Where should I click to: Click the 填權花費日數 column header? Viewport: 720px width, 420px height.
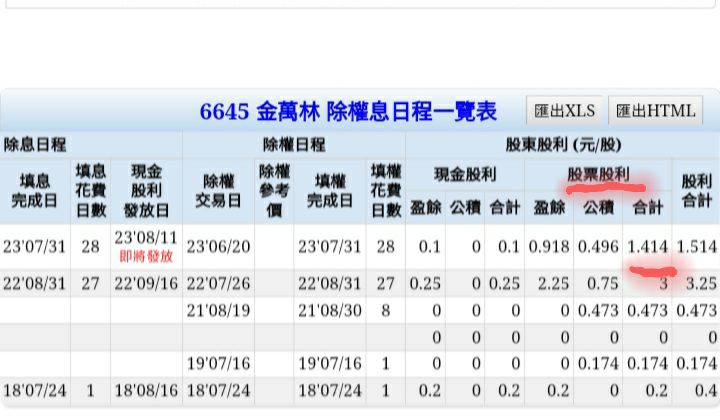coord(386,191)
